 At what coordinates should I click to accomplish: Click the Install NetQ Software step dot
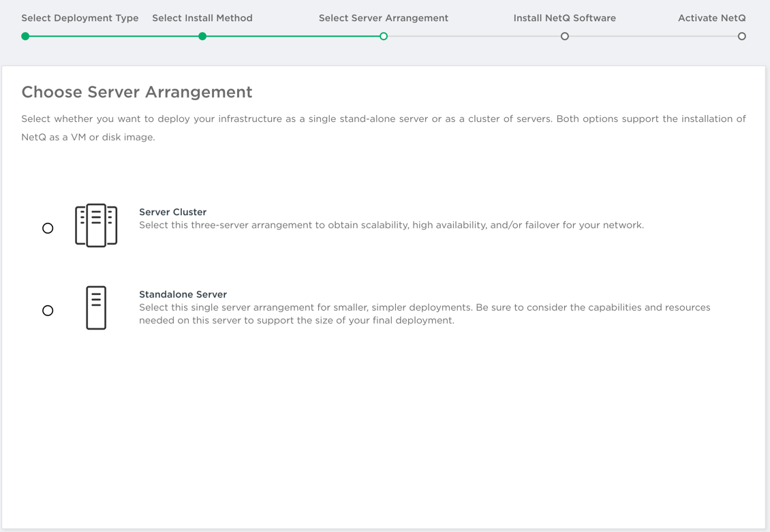[564, 36]
